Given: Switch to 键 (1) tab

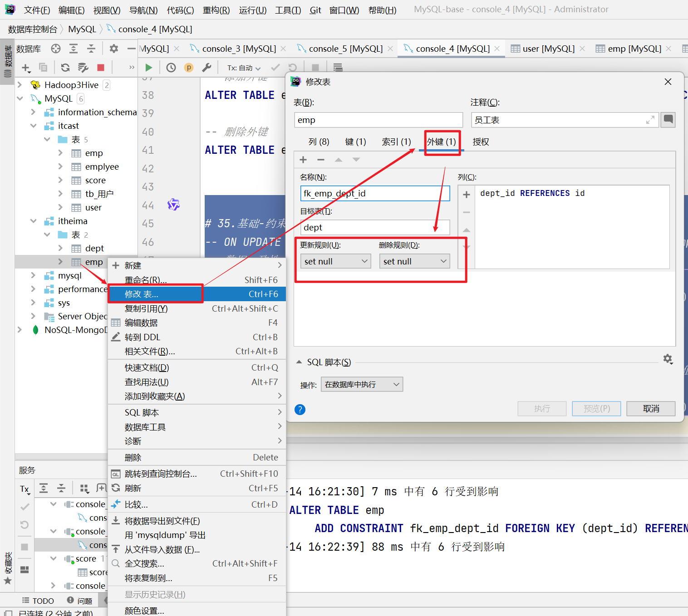Looking at the screenshot, I should [355, 142].
